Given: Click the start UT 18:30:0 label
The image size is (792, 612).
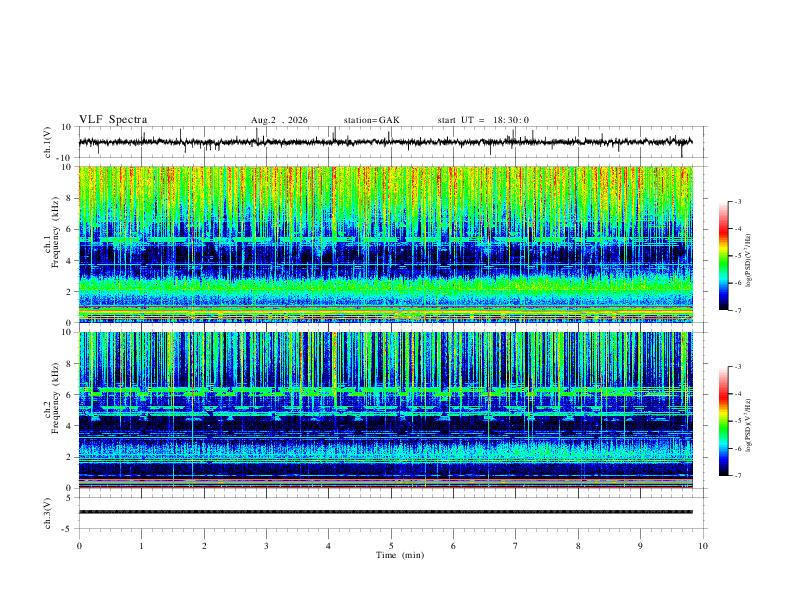Looking at the screenshot, I should (483, 120).
